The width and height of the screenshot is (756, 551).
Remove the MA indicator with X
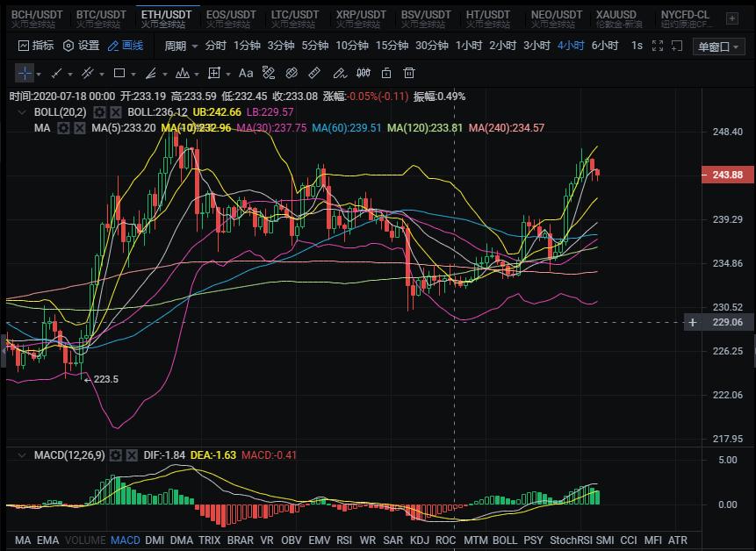(x=80, y=128)
